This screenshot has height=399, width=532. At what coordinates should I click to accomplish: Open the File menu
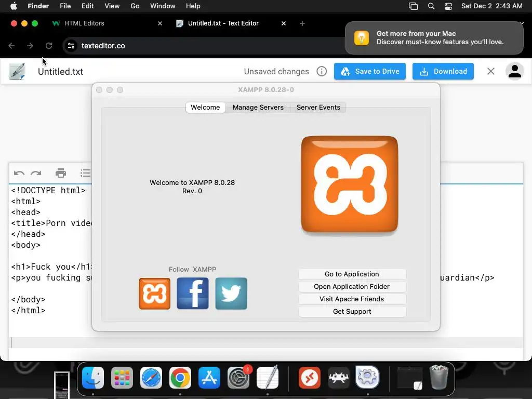click(x=65, y=6)
